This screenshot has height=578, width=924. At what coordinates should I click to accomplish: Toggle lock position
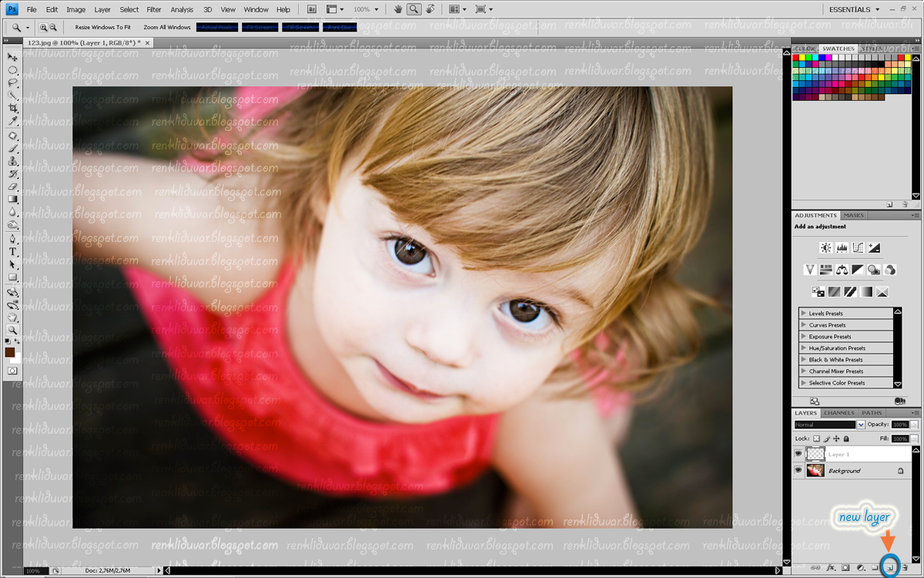(836, 439)
